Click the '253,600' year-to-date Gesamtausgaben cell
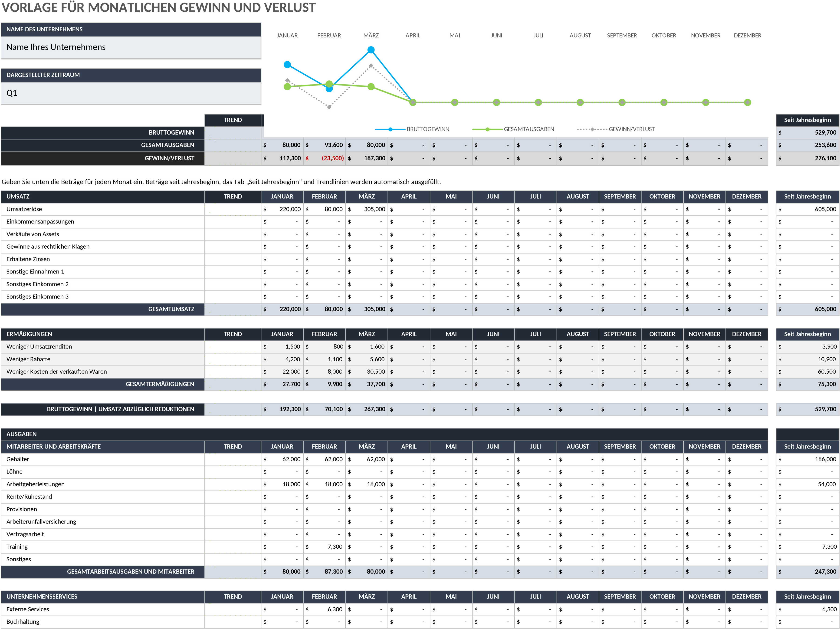The width and height of the screenshot is (840, 629). 807,145
